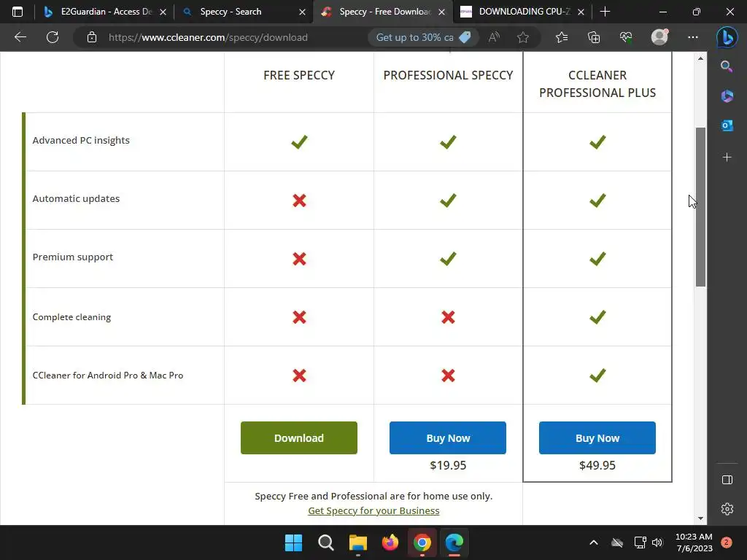
Task: Click checkmark for Professional Plus Complete cleaning
Action: tap(597, 317)
